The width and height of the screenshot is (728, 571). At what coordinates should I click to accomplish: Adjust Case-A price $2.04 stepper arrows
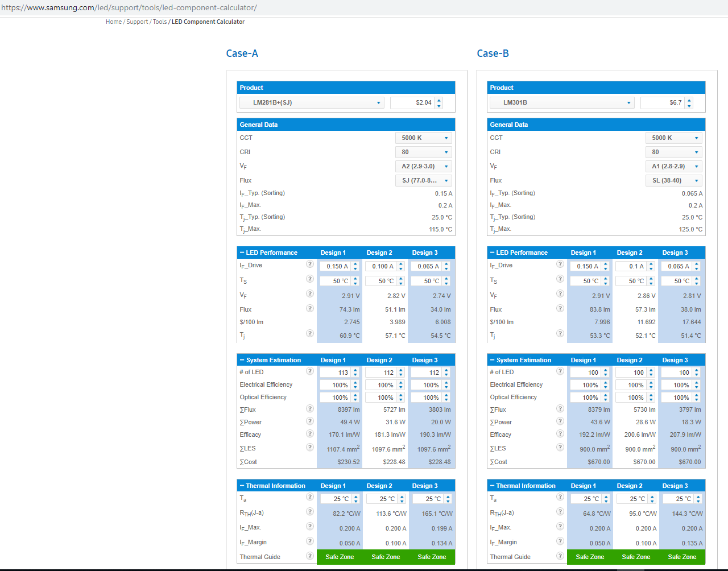439,103
